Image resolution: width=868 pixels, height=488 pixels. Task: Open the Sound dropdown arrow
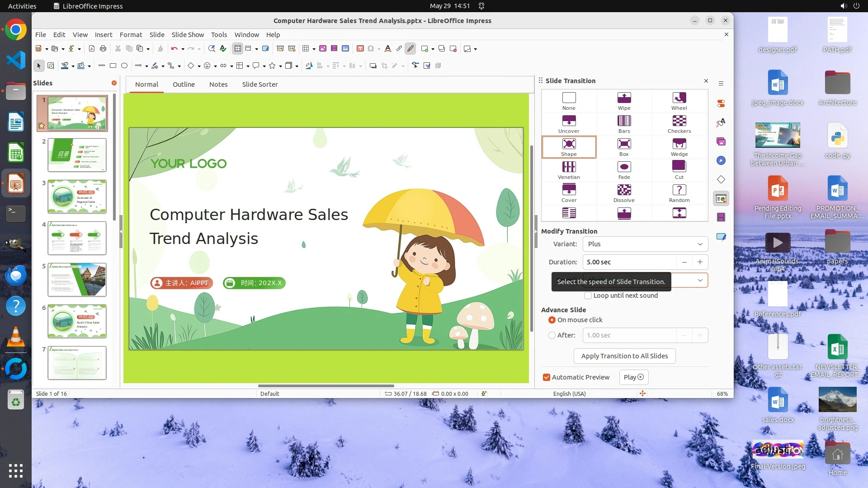(700, 281)
